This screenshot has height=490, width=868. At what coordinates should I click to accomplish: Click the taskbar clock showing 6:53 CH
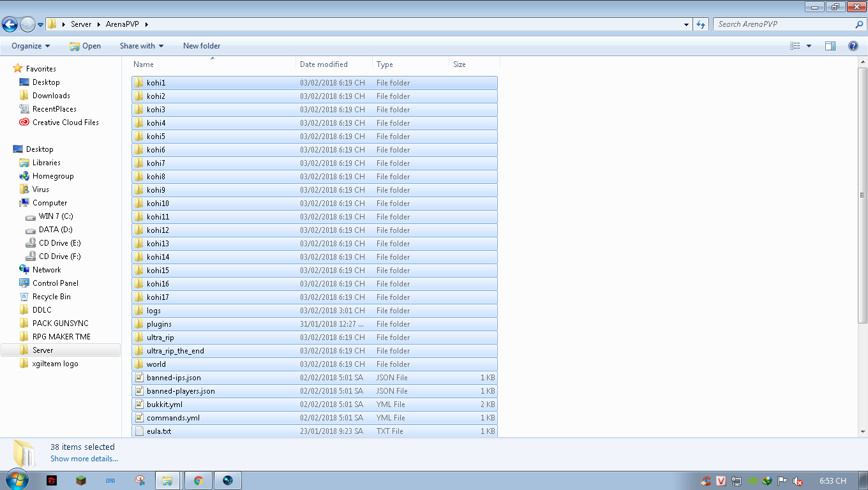pos(833,481)
